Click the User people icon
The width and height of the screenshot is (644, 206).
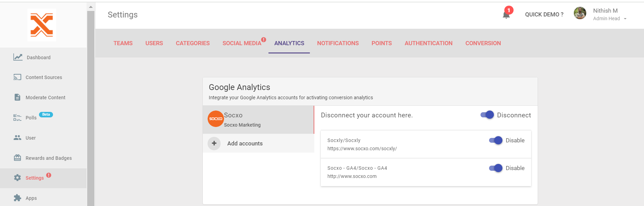17,138
